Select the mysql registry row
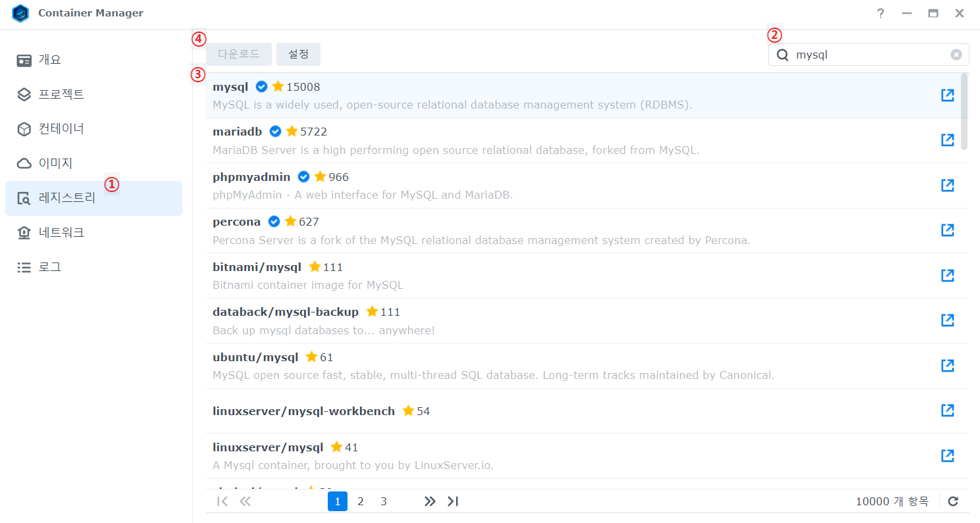 click(x=587, y=95)
